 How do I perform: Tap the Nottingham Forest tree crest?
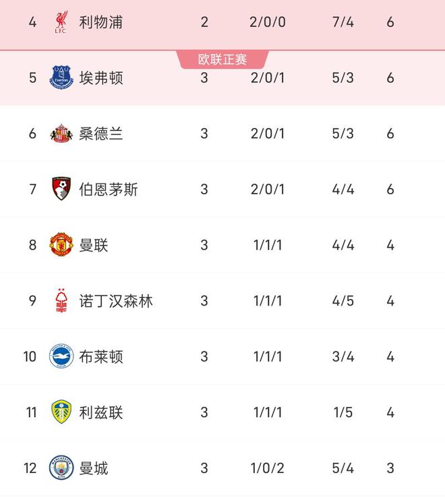click(61, 300)
